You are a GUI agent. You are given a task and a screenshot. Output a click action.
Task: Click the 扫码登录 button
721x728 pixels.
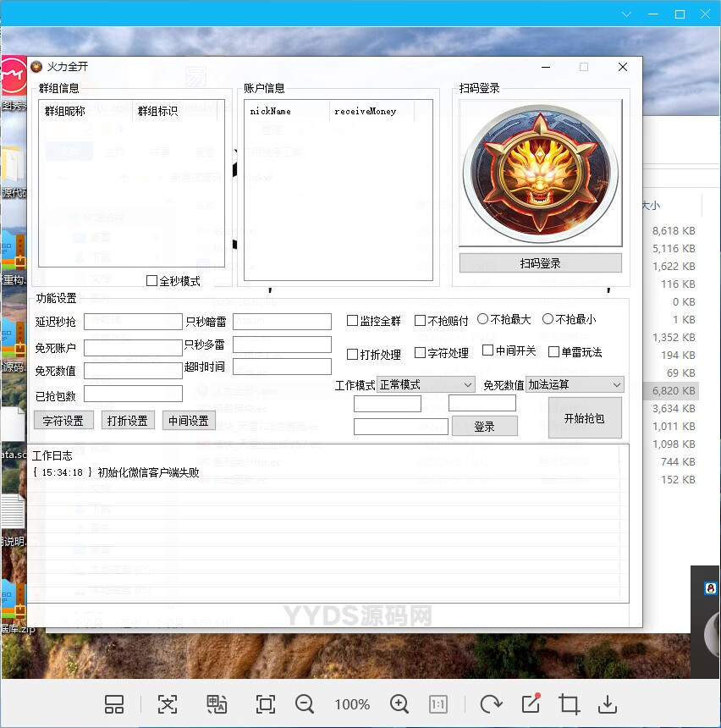541,263
